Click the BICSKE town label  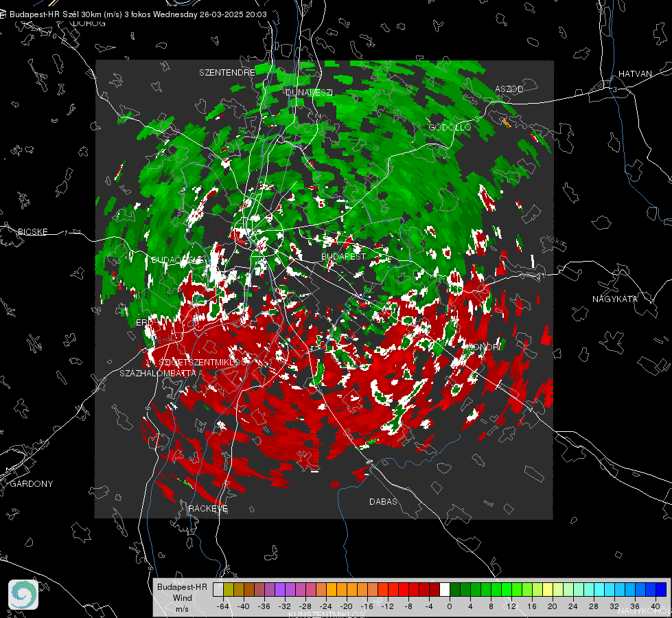pyautogui.click(x=32, y=231)
